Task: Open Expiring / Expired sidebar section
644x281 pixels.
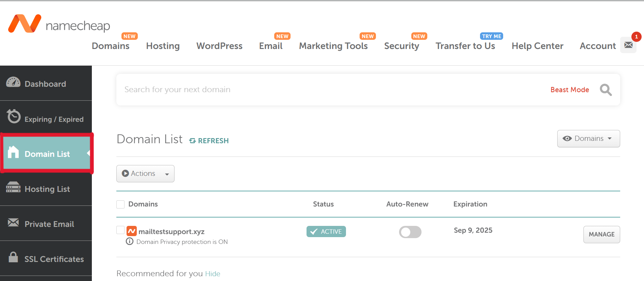Action: [x=46, y=118]
